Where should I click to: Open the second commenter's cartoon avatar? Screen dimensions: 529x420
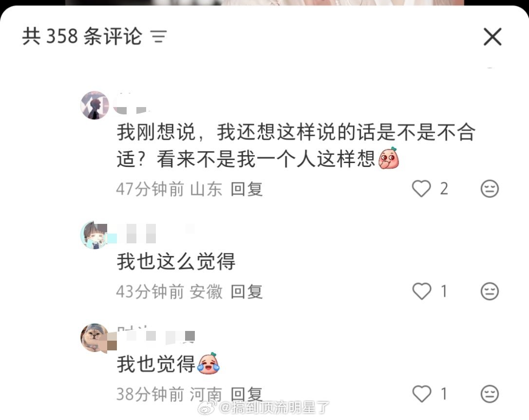click(94, 235)
